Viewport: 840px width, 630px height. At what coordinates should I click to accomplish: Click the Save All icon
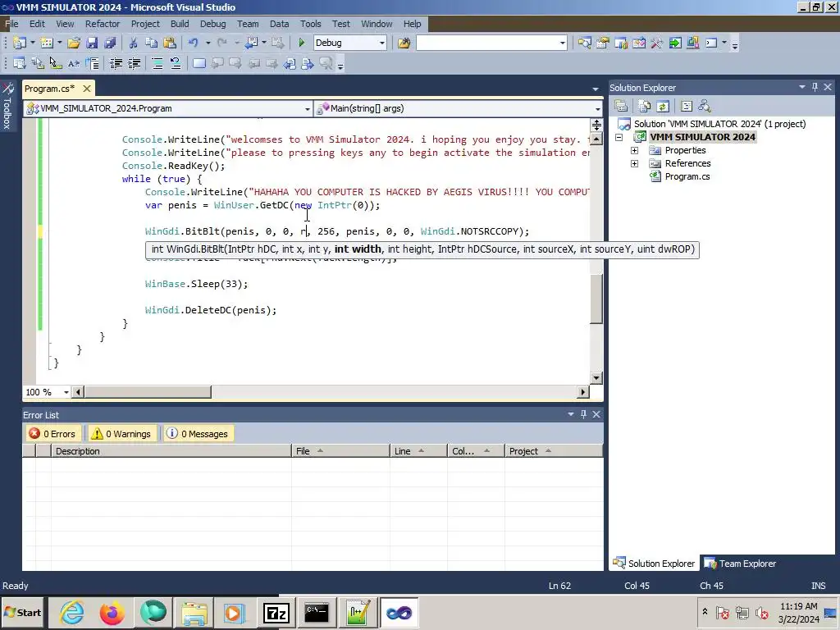[111, 43]
